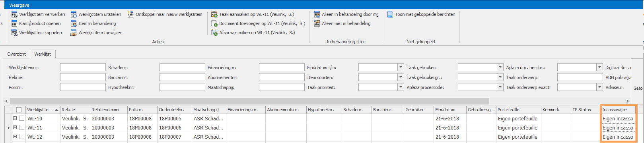Click the Financieringnr input field
This screenshot has width=644, height=143.
coord(282,68)
